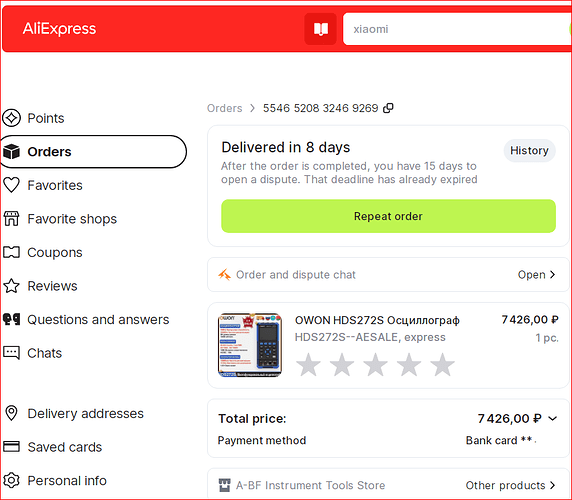Image resolution: width=572 pixels, height=500 pixels.
Task: Open the Reviews menu item
Action: coord(52,286)
